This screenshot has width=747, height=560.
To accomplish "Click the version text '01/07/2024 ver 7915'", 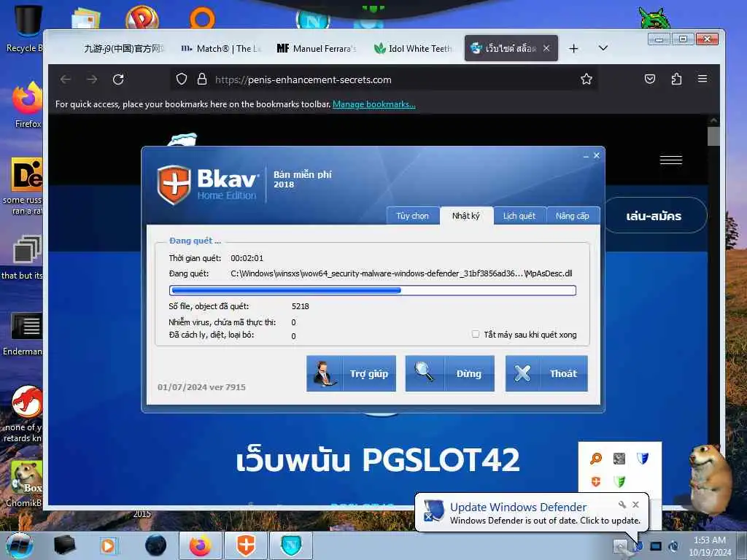I will pyautogui.click(x=201, y=387).
